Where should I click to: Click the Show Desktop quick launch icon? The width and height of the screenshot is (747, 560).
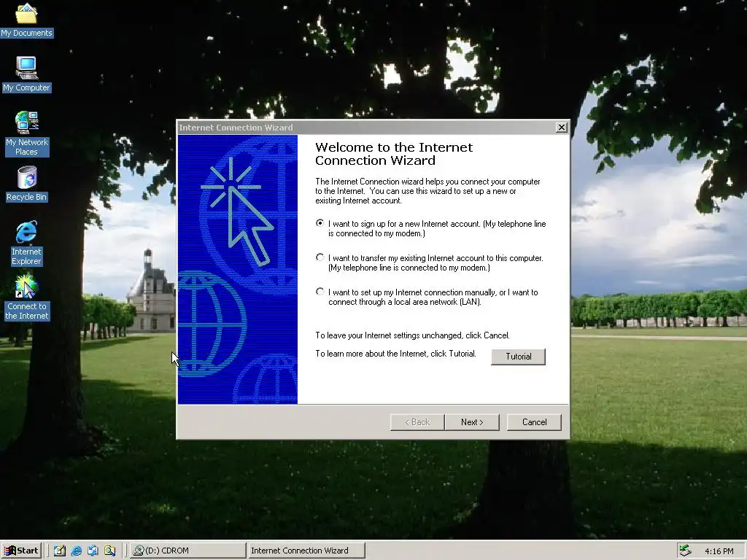[60, 551]
